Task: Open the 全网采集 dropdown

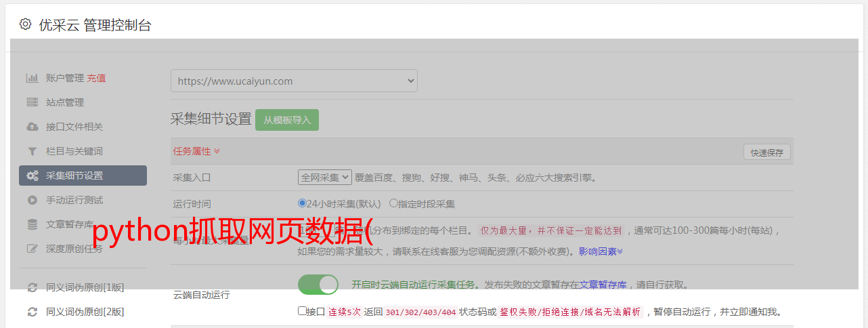Action: [325, 177]
